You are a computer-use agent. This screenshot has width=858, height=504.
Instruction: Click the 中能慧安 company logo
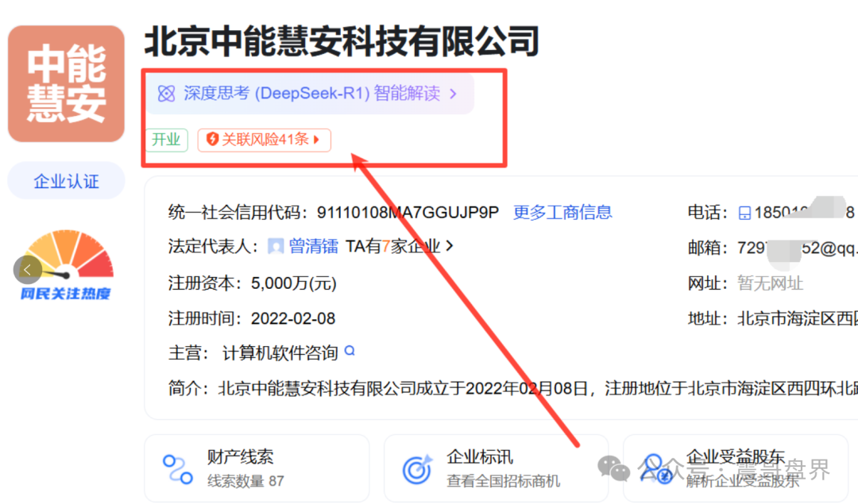click(66, 83)
